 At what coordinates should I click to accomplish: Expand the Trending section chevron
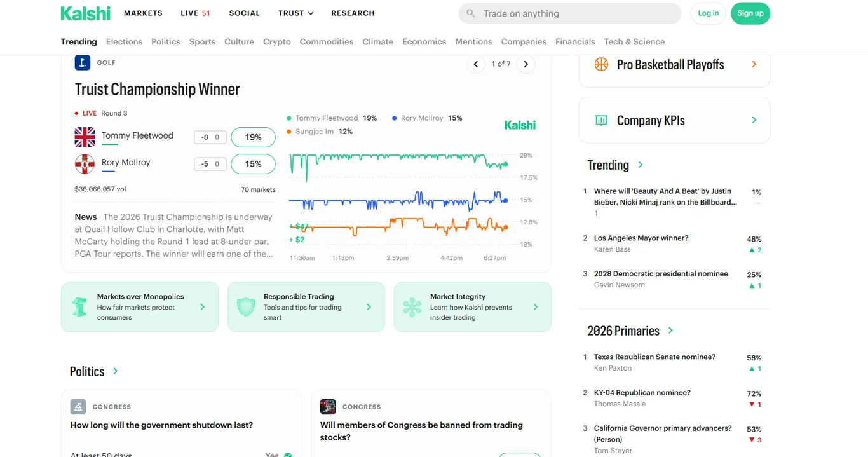(x=641, y=165)
